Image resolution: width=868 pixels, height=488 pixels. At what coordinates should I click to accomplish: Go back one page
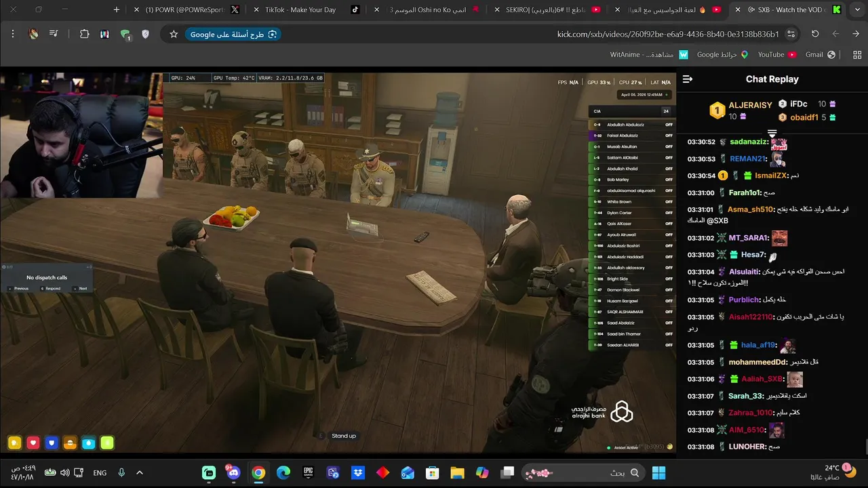coord(854,34)
